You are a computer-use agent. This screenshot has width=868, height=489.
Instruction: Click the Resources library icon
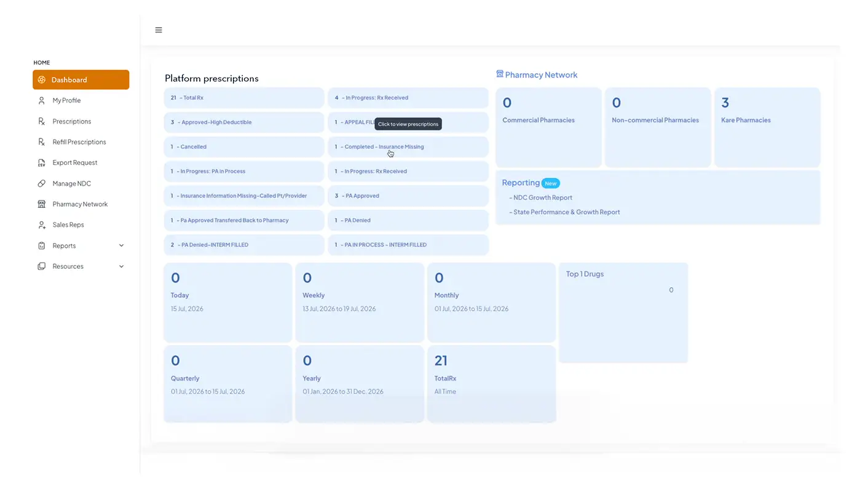[42, 266]
